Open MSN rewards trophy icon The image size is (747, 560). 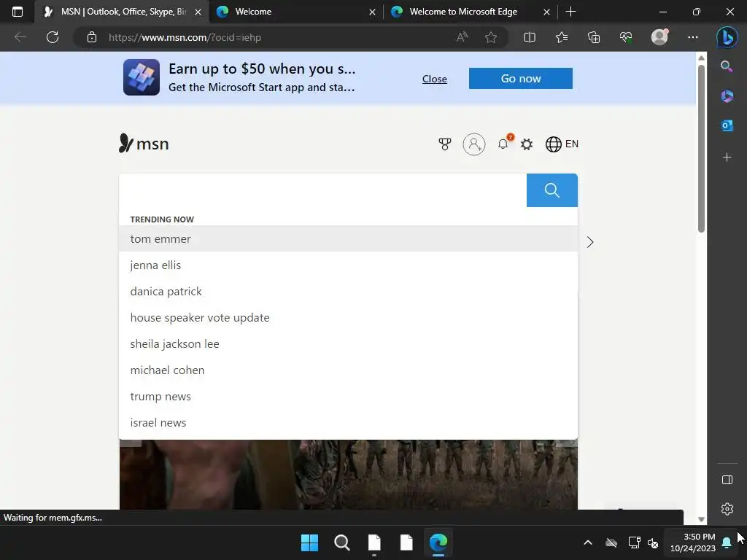click(444, 144)
